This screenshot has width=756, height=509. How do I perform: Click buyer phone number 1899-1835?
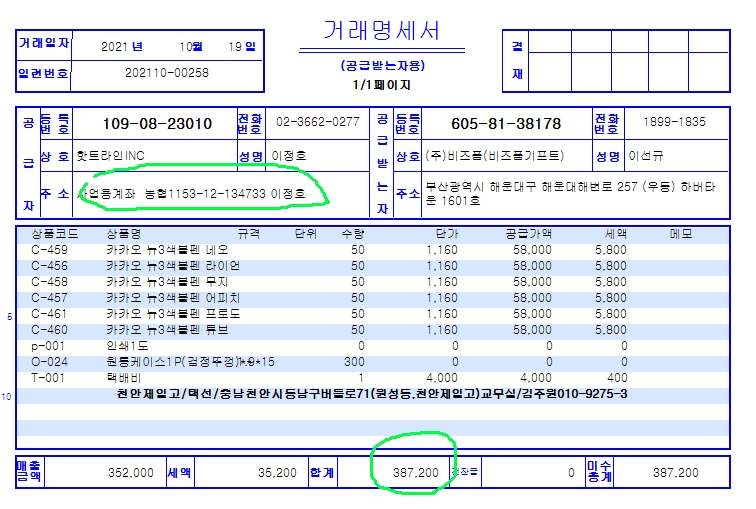click(674, 122)
